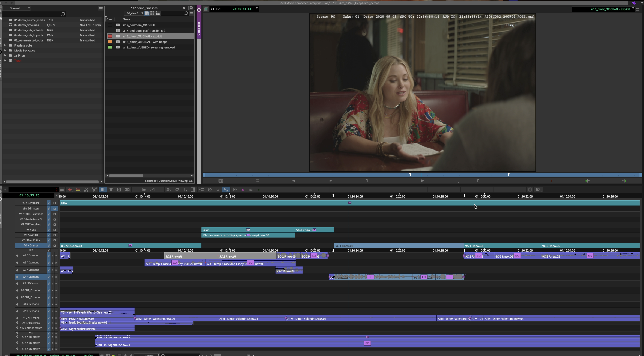The width and height of the screenshot is (644, 356).
Task: Click the 01:10:23:20 timecode display
Action: [30, 195]
